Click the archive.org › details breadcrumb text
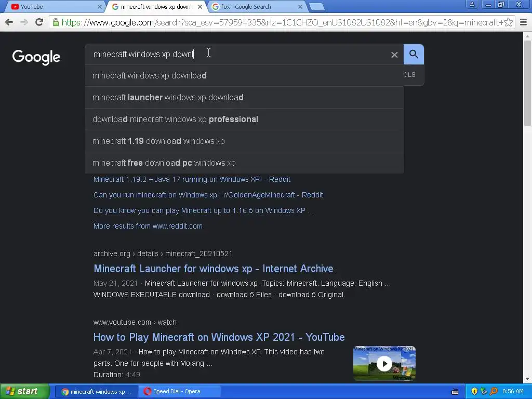This screenshot has width=532, height=399. pos(163,254)
